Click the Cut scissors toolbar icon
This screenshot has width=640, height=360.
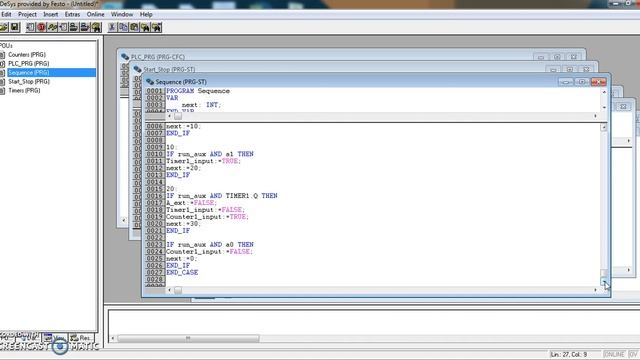112,27
